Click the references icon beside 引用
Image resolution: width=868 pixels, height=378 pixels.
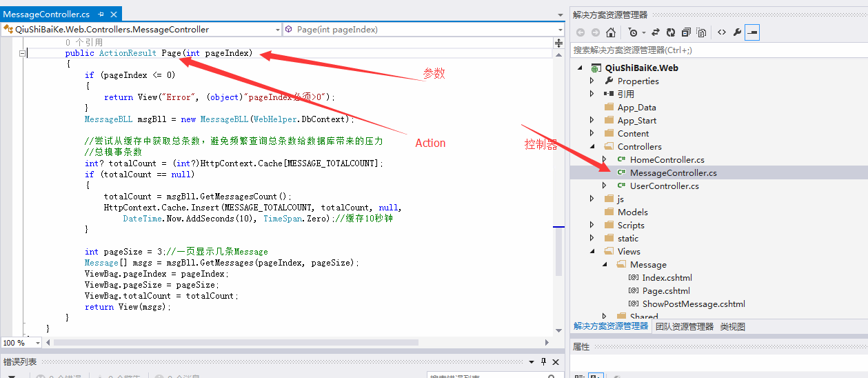click(609, 94)
